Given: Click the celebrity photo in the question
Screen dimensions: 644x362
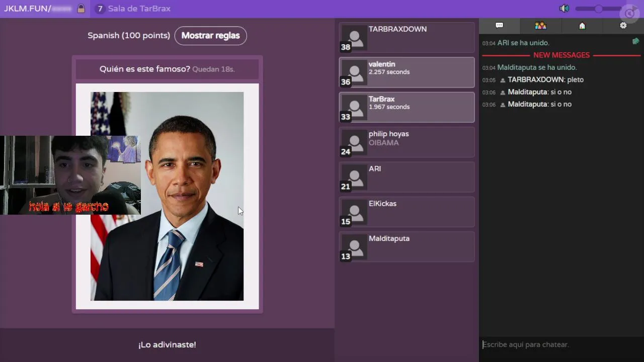Looking at the screenshot, I should (167, 196).
